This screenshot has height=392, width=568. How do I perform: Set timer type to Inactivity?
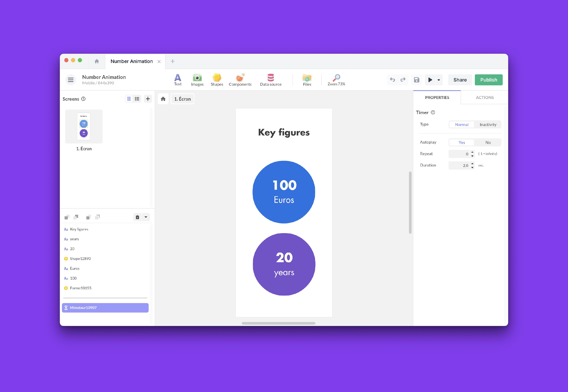click(488, 124)
